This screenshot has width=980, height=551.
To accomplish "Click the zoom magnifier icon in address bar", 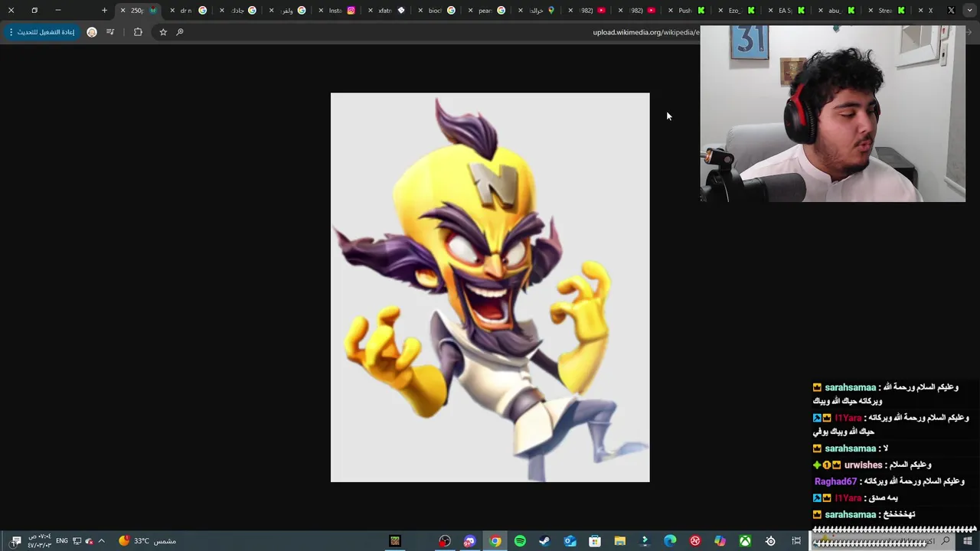I will coord(180,32).
